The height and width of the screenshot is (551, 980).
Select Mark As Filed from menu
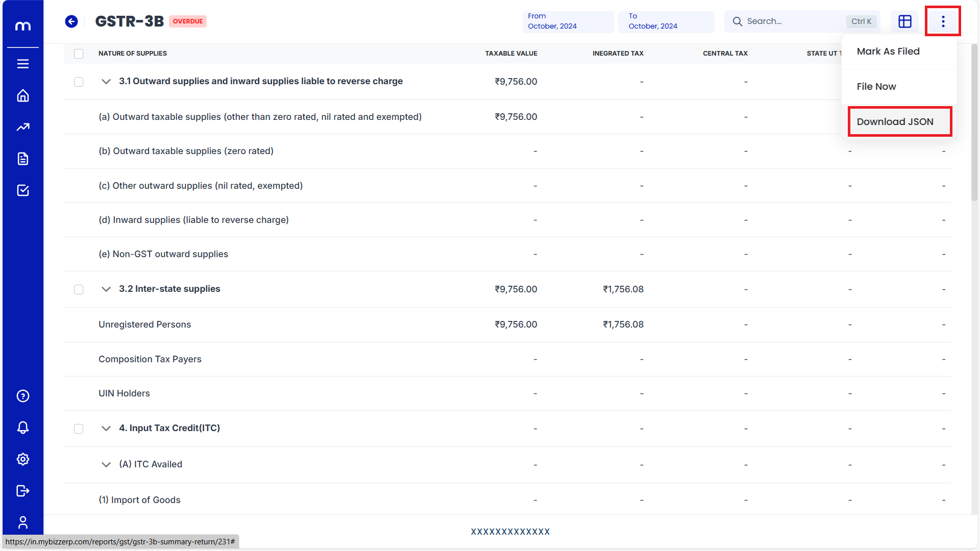888,52
